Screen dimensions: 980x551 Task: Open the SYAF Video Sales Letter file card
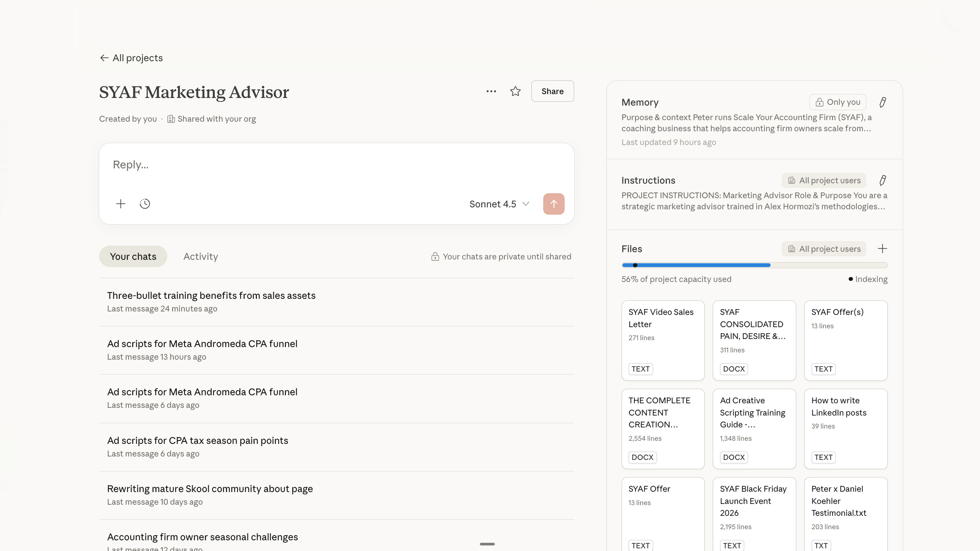(663, 340)
